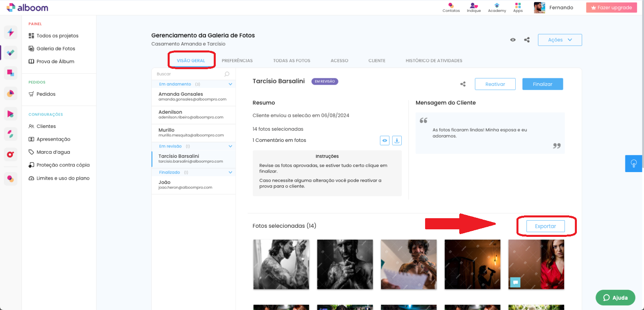
Task: Select client João
Action: (193, 185)
